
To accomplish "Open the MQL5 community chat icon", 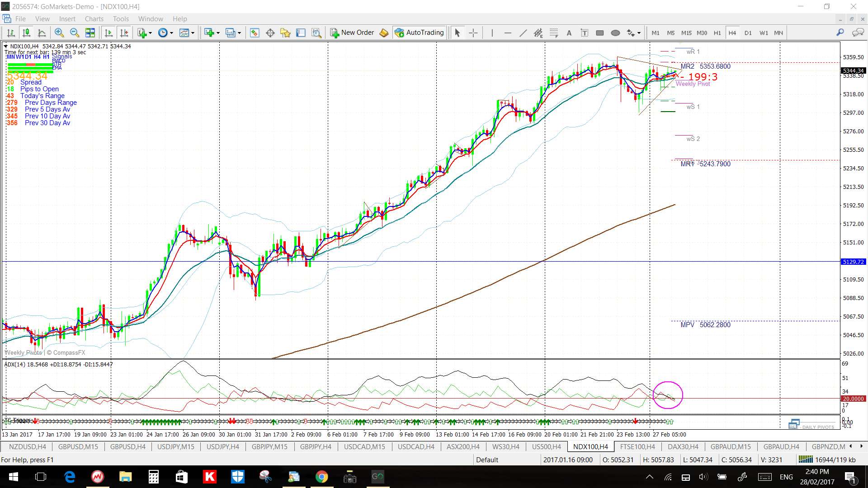I will pyautogui.click(x=858, y=33).
